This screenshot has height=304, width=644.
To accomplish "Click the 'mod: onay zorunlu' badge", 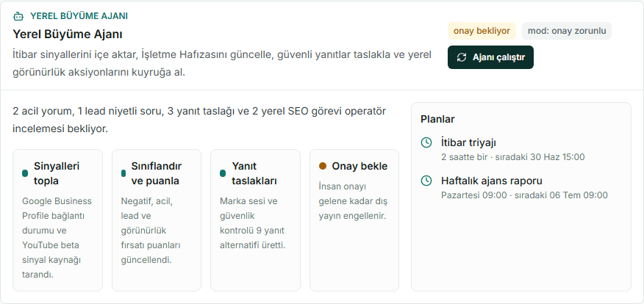I will pos(566,31).
